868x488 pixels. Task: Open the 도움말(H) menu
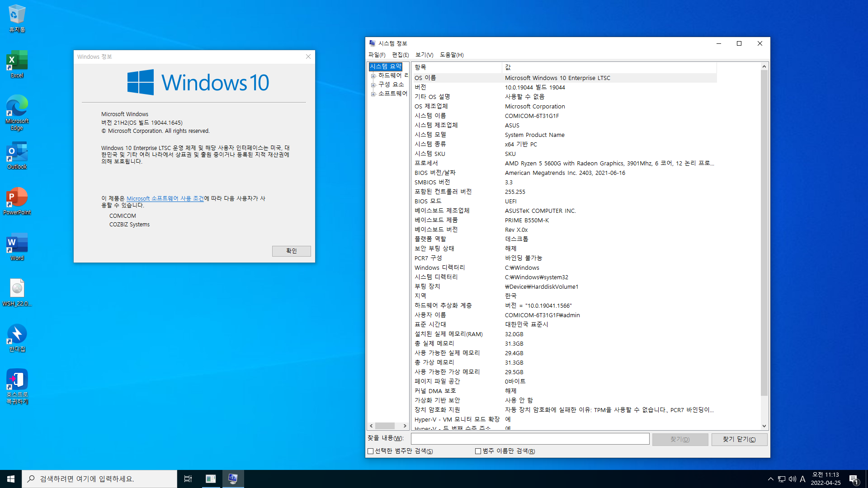(x=452, y=55)
